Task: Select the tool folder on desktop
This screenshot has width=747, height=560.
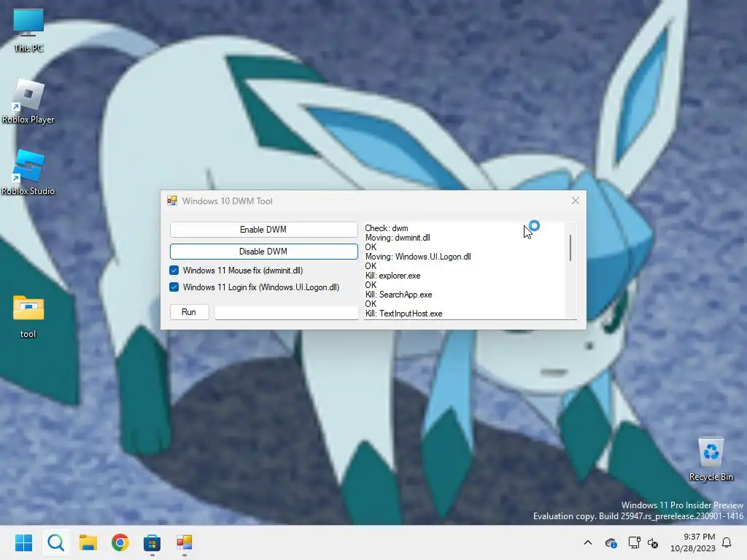Action: click(28, 316)
